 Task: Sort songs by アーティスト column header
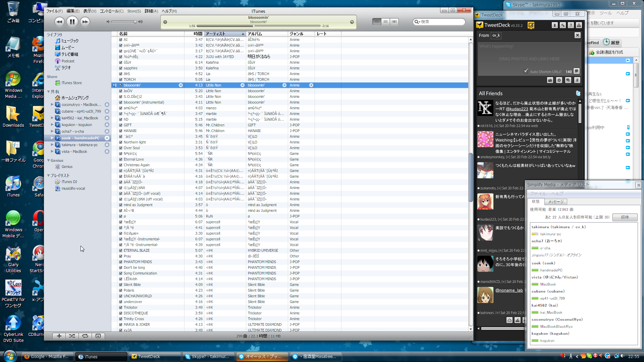click(225, 34)
